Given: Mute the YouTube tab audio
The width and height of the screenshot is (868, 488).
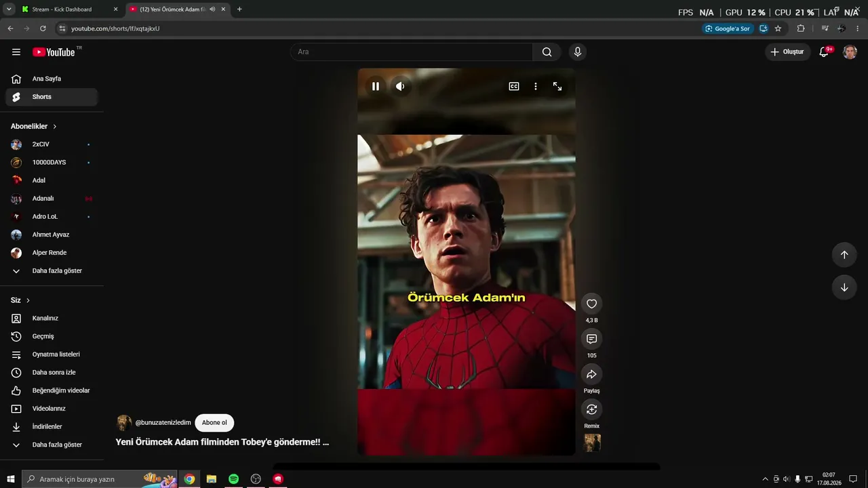Looking at the screenshot, I should [212, 9].
